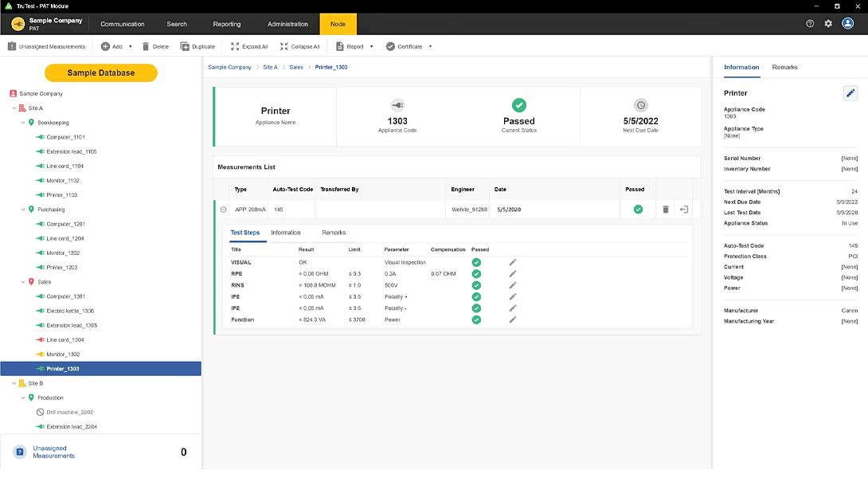Edit the Function test step
Viewport: 868px width, 478px height.
(x=513, y=319)
